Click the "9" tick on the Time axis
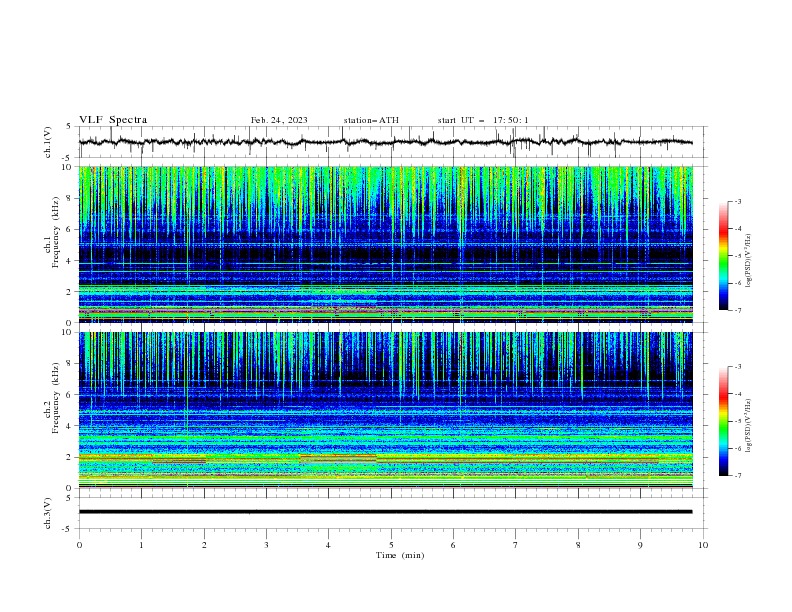The image size is (792, 612). tap(640, 545)
